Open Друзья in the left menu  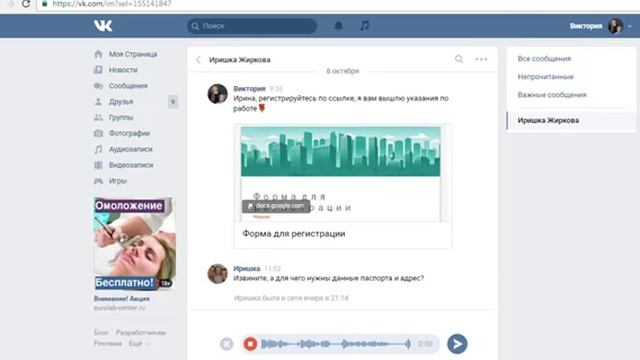(121, 102)
